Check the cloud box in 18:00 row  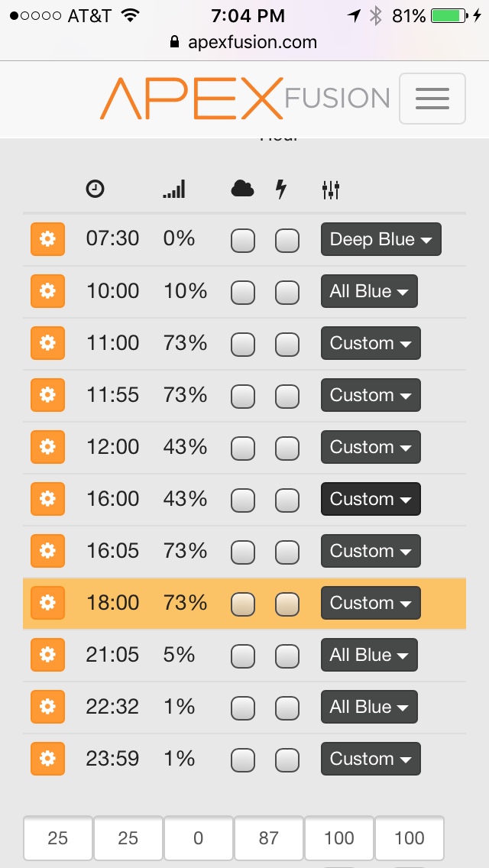click(242, 604)
